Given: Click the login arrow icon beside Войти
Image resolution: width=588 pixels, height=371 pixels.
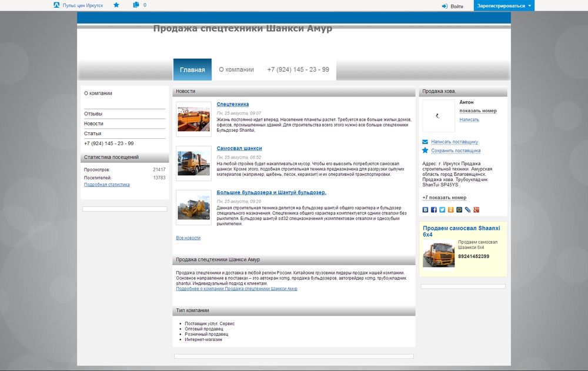Looking at the screenshot, I should click(x=445, y=6).
